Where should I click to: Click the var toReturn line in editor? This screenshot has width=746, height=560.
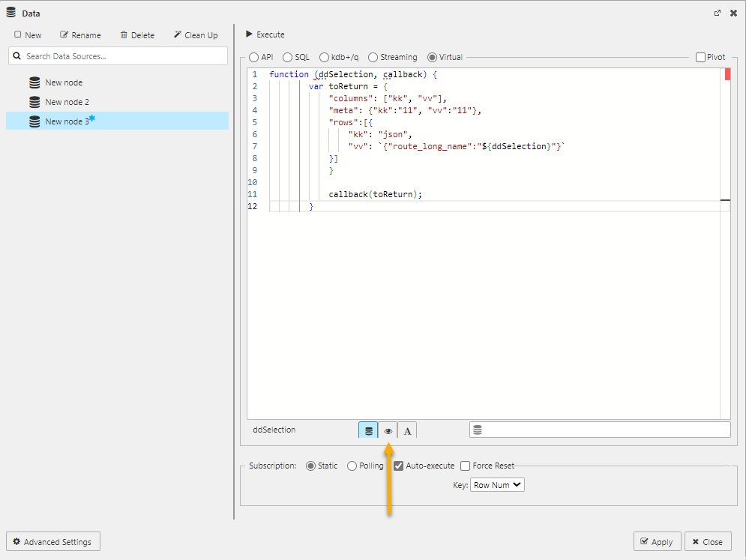pos(349,86)
